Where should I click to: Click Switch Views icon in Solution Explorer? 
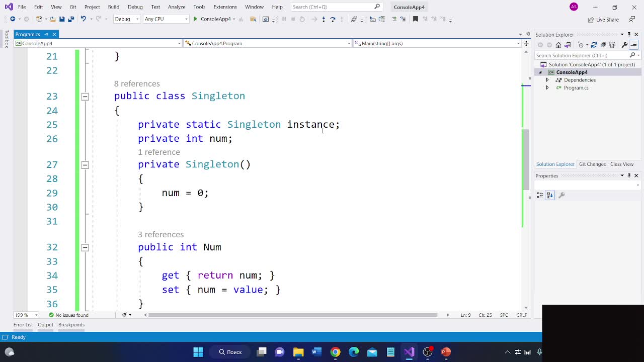[568, 45]
